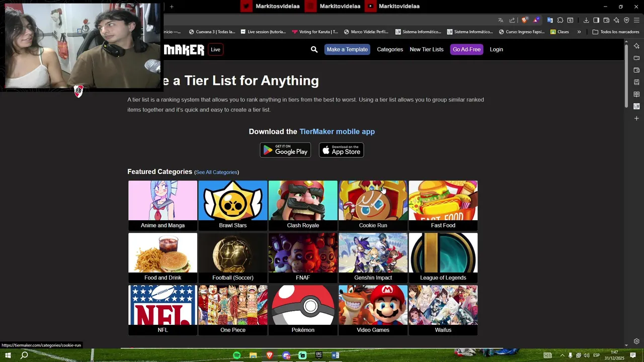Show hidden system tray icons

coord(562,355)
